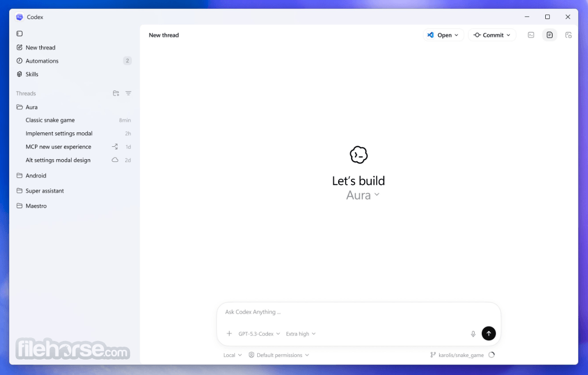Click the send arrow button
588x375 pixels.
pos(489,333)
